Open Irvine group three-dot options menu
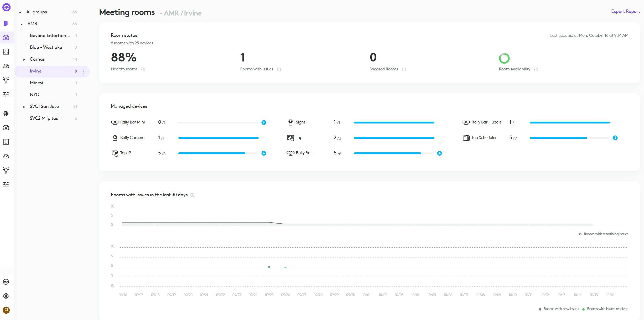Image resolution: width=644 pixels, height=320 pixels. (x=84, y=71)
